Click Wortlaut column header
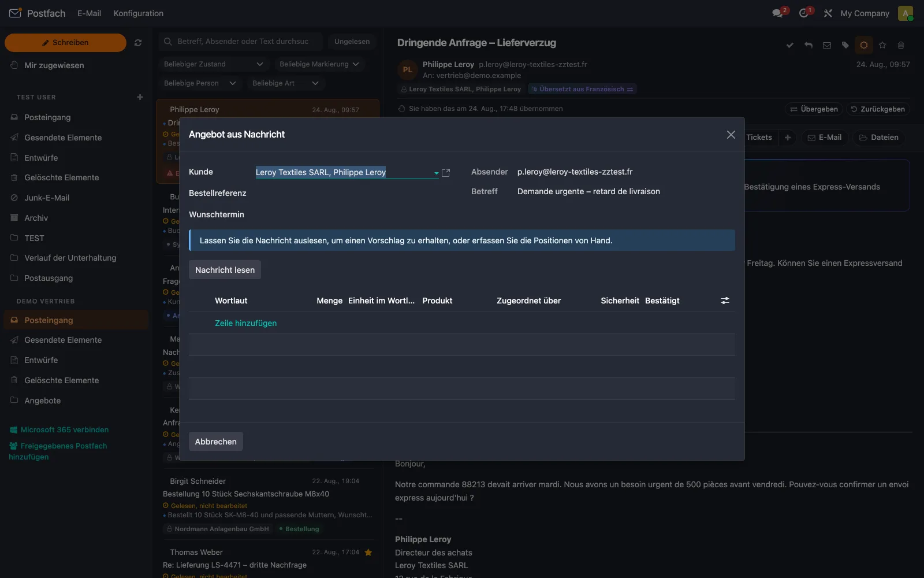 tap(231, 301)
